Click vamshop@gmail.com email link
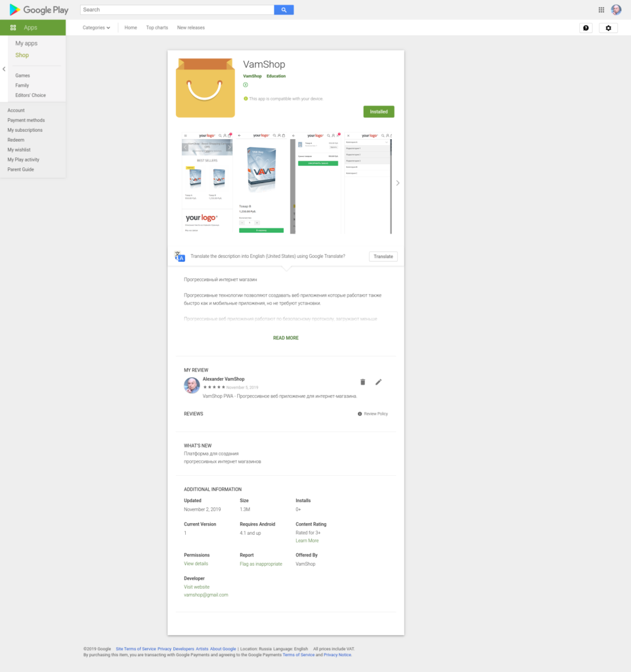 point(206,595)
